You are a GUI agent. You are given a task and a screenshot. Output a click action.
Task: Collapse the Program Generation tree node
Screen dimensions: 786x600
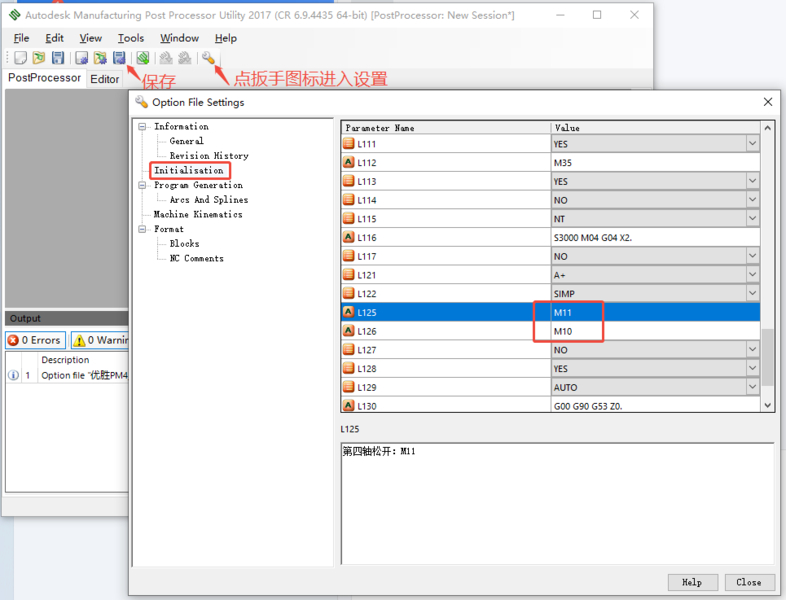[x=143, y=186]
